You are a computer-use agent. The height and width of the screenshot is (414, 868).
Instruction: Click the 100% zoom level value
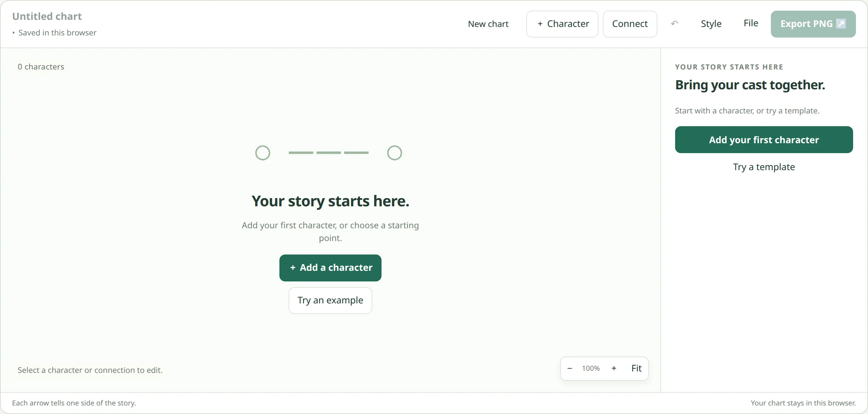point(591,368)
